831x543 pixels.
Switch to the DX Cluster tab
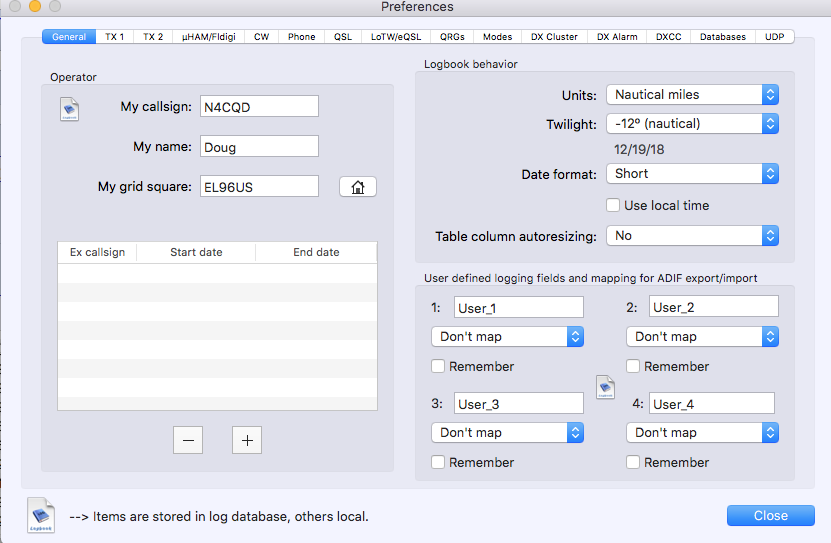pyautogui.click(x=553, y=37)
